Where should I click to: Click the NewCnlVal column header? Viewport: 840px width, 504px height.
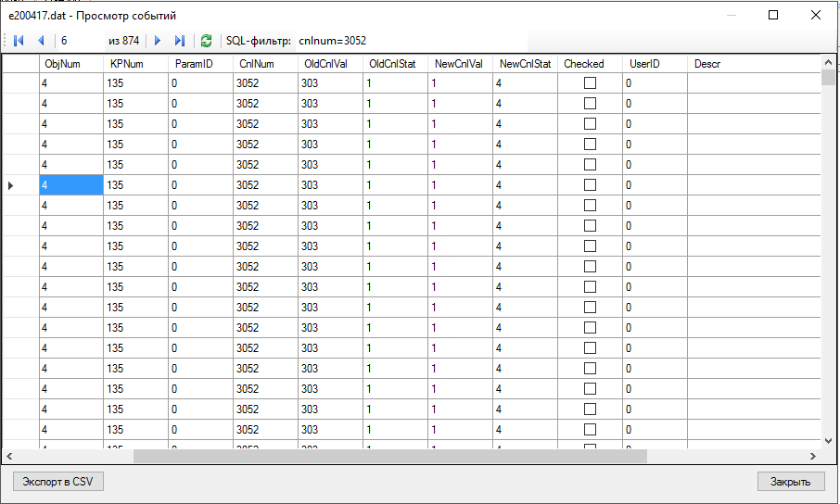tap(460, 64)
